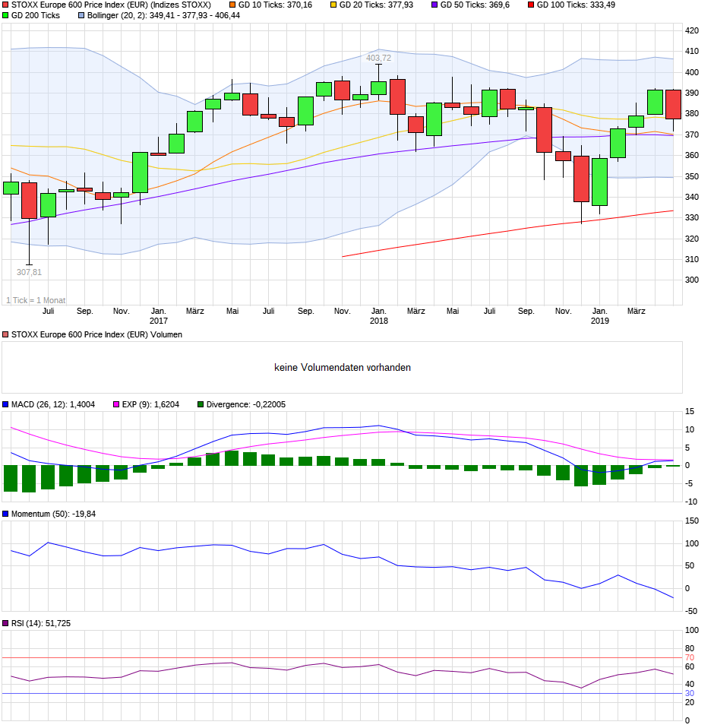
Task: Toggle the Momentum (50) indicator marker
Action: (5, 513)
